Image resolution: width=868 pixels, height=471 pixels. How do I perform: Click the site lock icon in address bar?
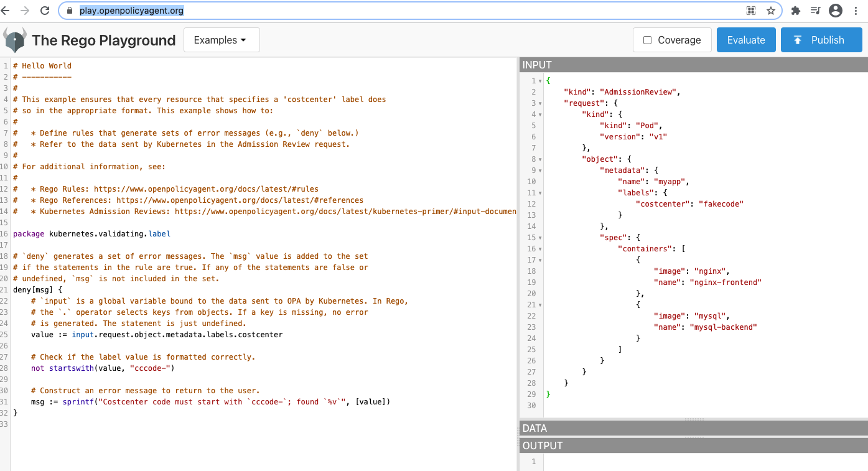coord(70,11)
